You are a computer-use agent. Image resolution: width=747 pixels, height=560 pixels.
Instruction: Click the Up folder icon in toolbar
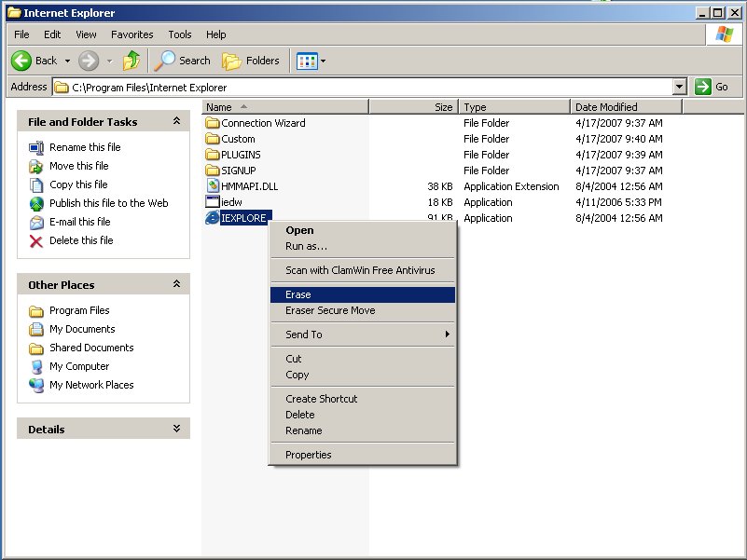131,61
